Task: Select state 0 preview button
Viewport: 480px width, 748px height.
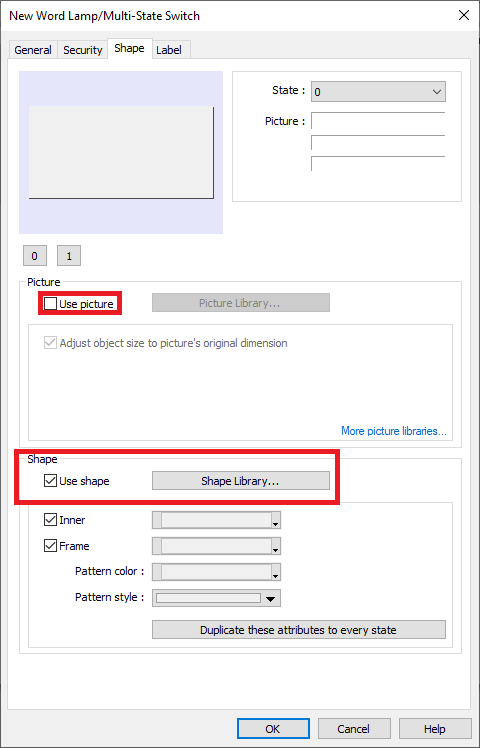Action: [x=34, y=256]
